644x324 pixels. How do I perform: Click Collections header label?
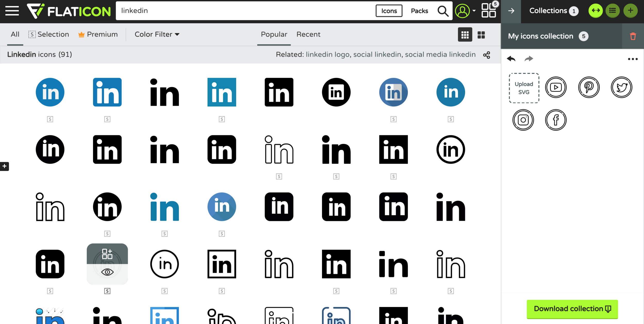point(548,11)
